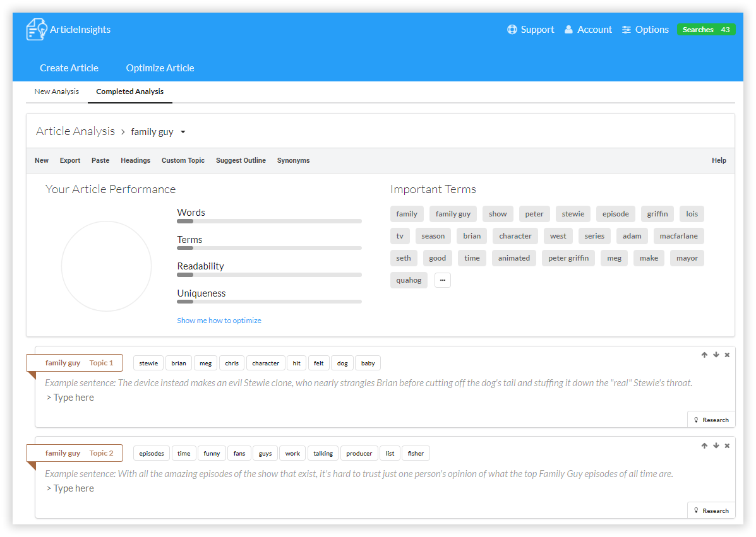The image size is (756, 537).
Task: Click the quahog important term
Action: click(x=409, y=280)
